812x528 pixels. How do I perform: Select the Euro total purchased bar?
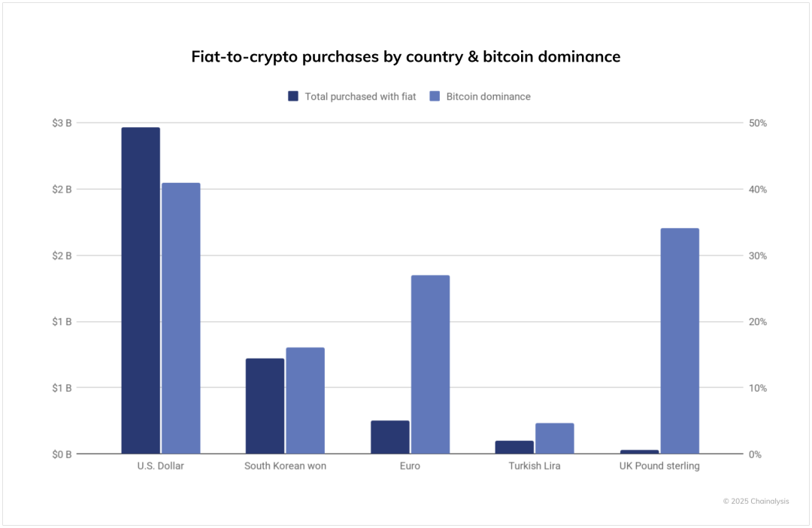tap(390, 437)
